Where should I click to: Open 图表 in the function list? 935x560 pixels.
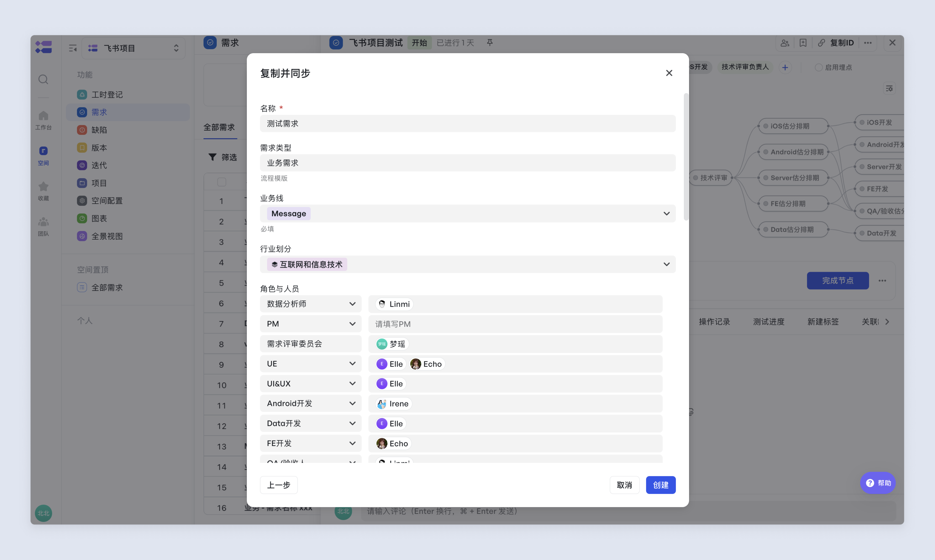click(128, 218)
